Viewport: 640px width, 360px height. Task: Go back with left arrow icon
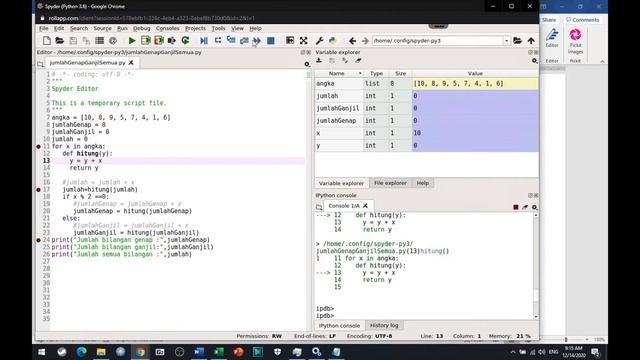(x=352, y=40)
